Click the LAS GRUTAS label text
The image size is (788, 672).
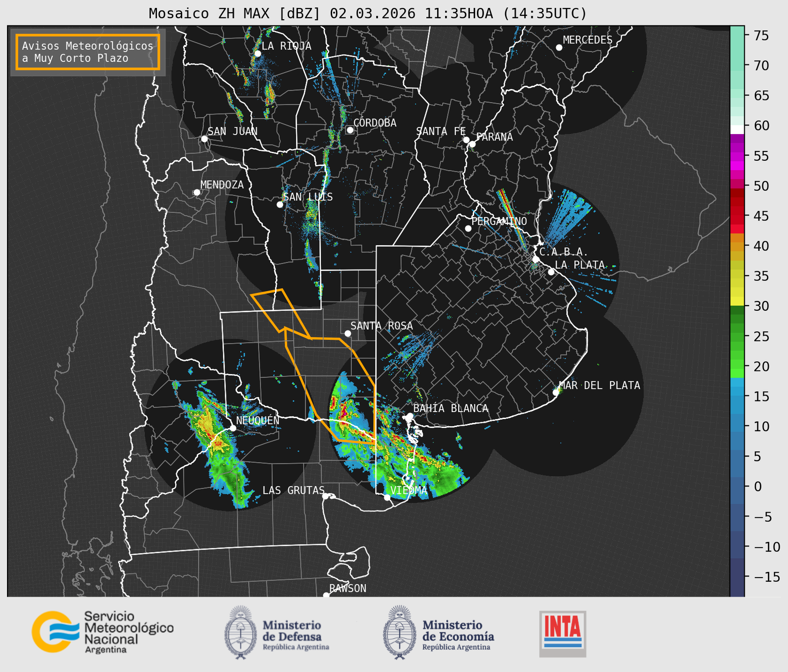[x=293, y=490]
